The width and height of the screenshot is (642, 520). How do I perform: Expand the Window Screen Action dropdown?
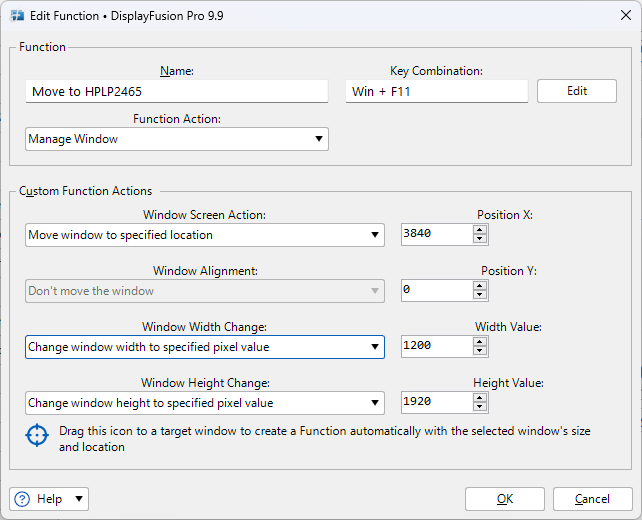pyautogui.click(x=204, y=235)
